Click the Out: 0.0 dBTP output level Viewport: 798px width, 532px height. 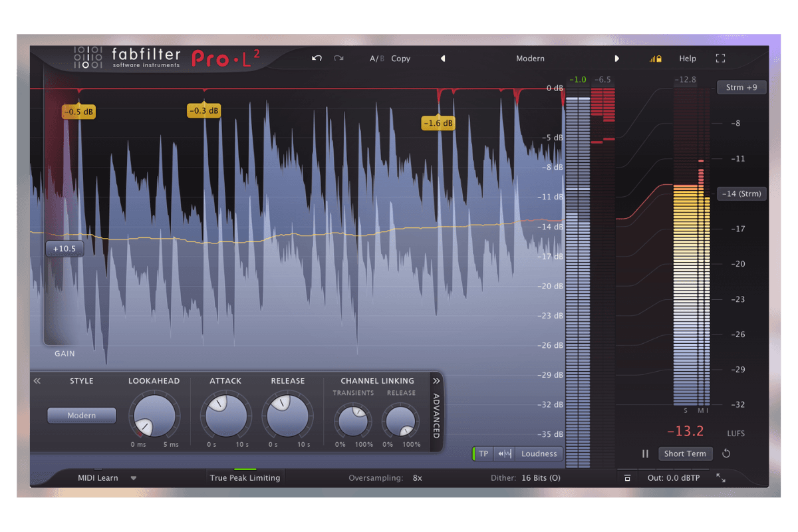674,478
